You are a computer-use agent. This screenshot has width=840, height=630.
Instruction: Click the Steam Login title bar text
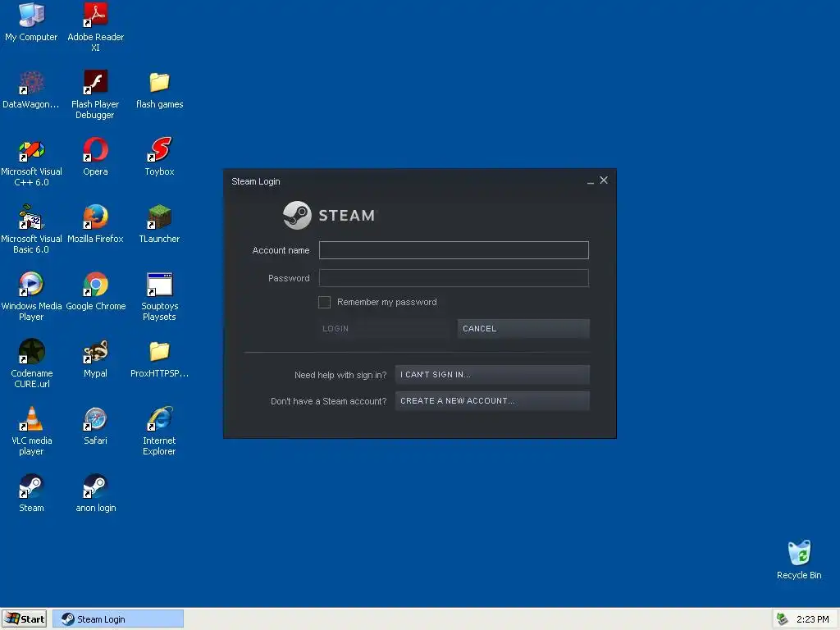tap(256, 181)
